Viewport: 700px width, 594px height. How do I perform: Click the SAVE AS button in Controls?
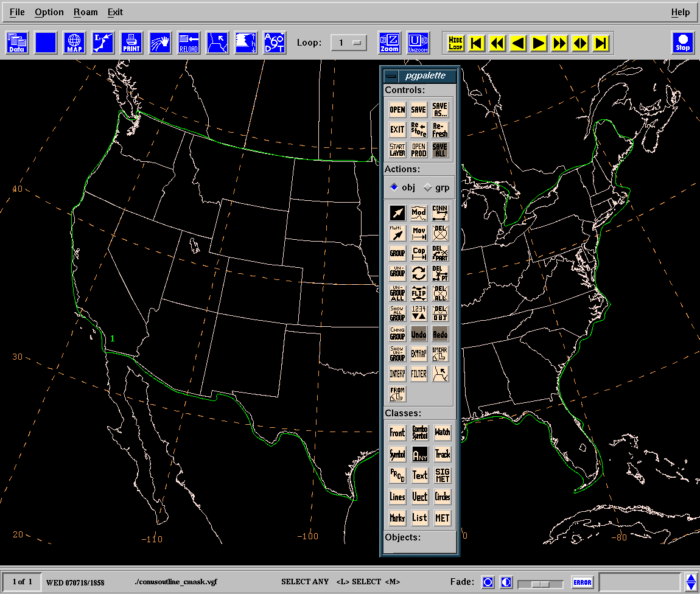pos(439,110)
